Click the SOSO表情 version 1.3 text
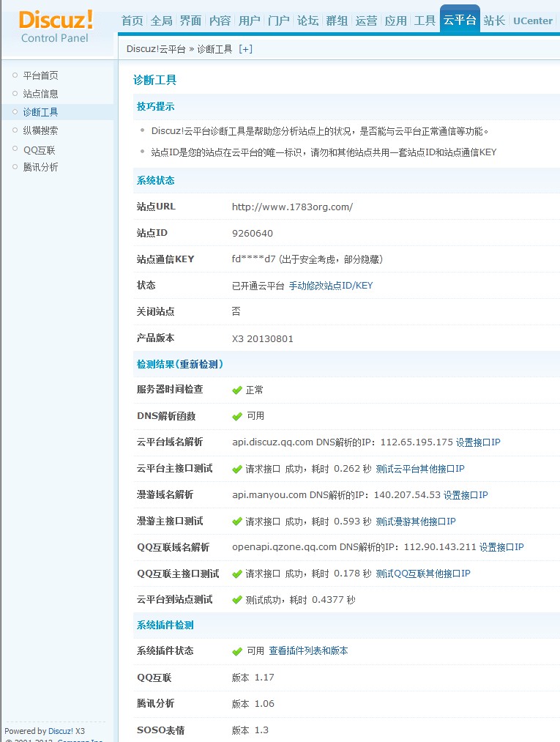Viewport: 560px width, 742px height. point(250,730)
